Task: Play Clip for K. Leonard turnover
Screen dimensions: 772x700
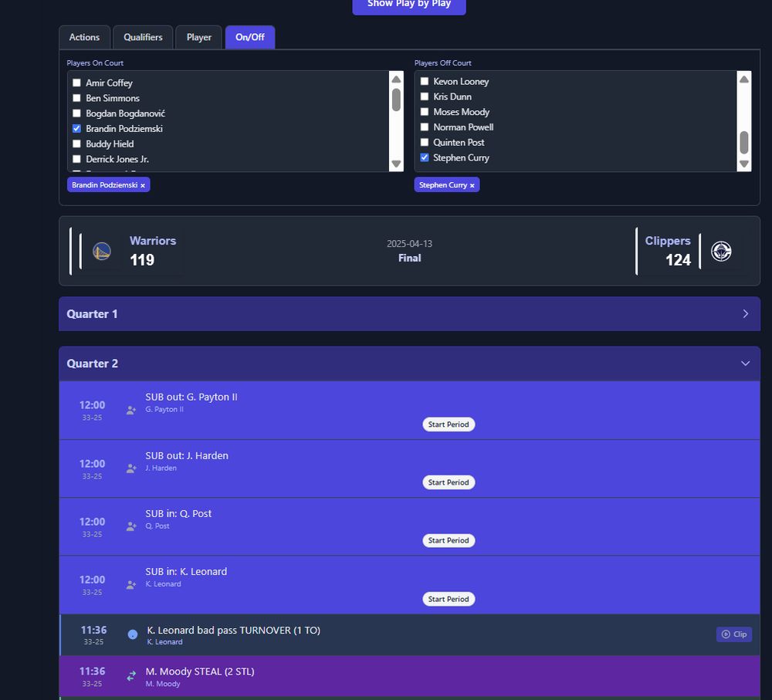Action: 734,634
